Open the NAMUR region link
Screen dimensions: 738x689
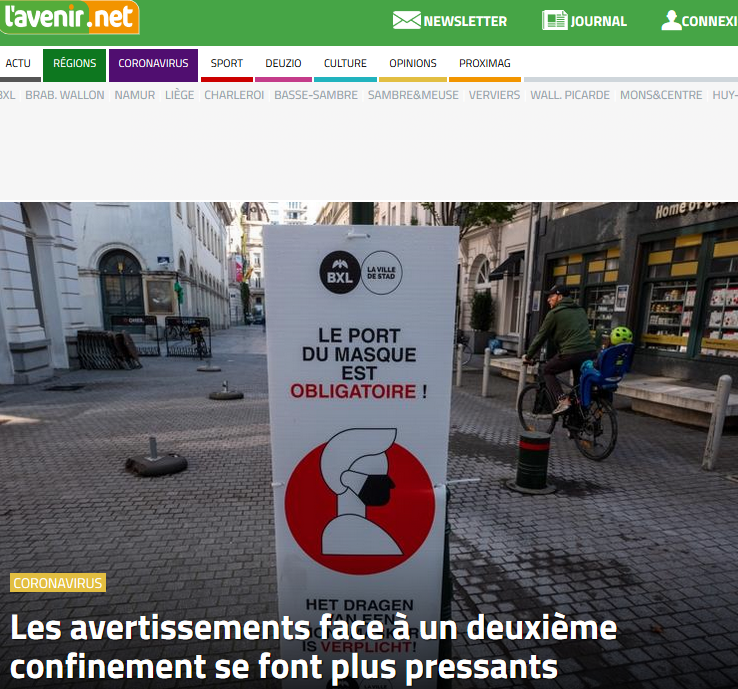pyautogui.click(x=135, y=95)
